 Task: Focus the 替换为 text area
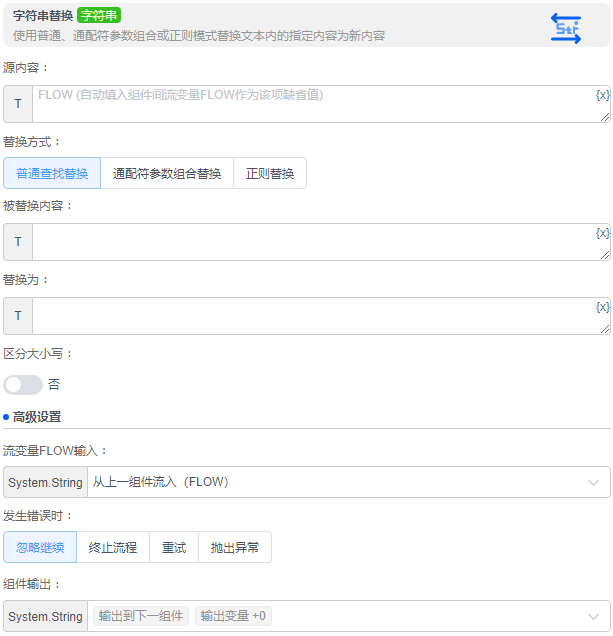tap(321, 316)
